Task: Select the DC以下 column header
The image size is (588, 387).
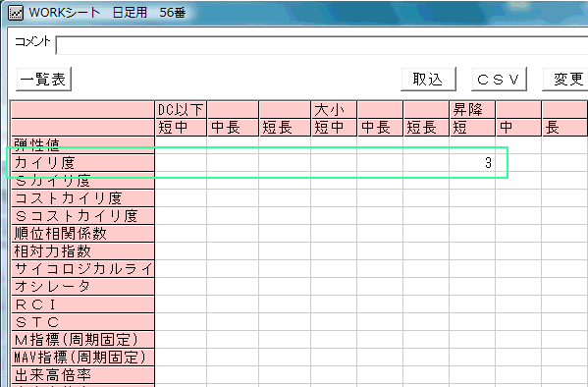Action: point(181,110)
